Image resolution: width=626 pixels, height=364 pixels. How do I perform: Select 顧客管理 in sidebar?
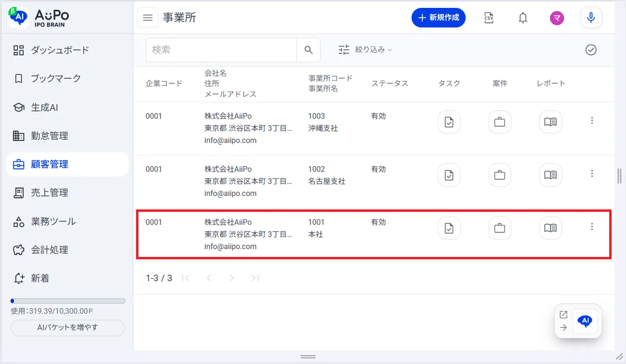pyautogui.click(x=67, y=164)
